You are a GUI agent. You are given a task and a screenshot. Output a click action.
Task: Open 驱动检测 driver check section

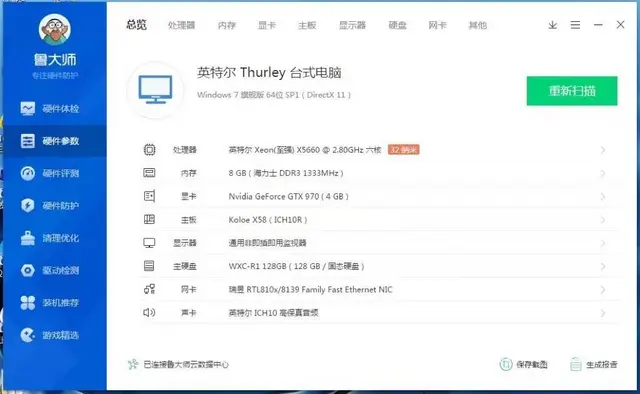(55, 270)
